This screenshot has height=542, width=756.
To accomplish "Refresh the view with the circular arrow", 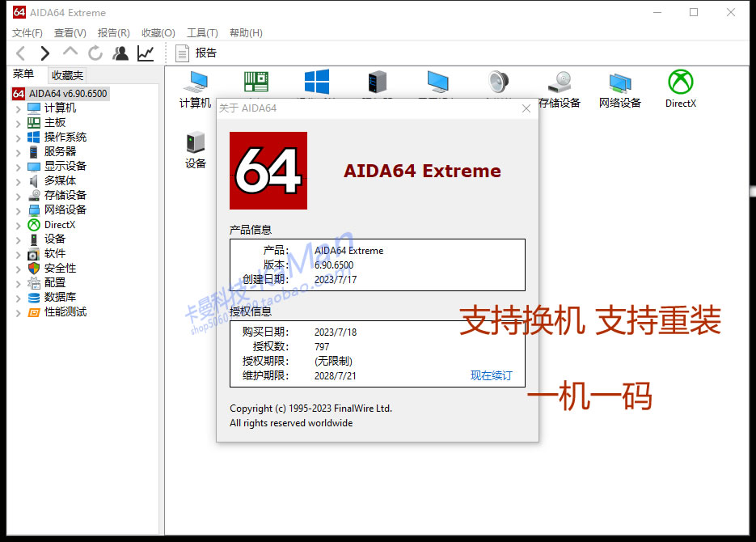I will tap(95, 53).
